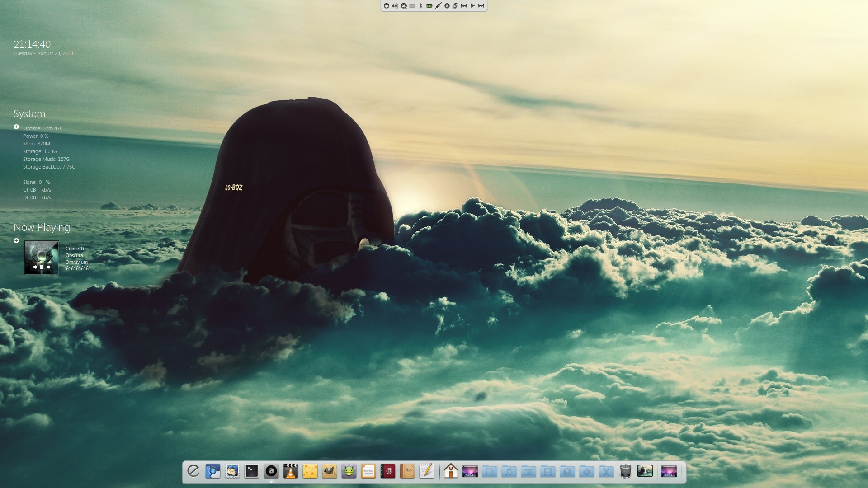This screenshot has width=868, height=488.
Task: Open the Videos film folder in dock
Action: pos(548,472)
